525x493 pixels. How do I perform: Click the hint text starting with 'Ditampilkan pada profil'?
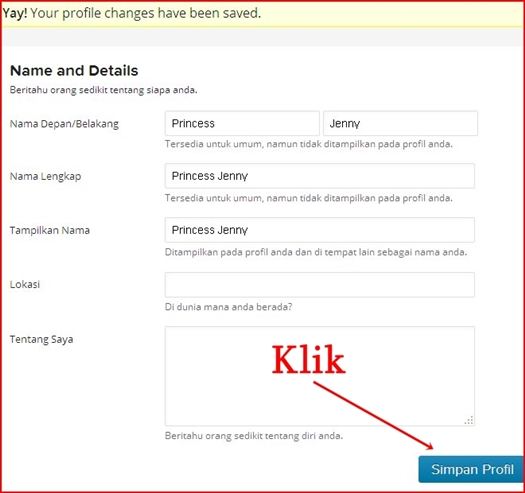click(316, 252)
